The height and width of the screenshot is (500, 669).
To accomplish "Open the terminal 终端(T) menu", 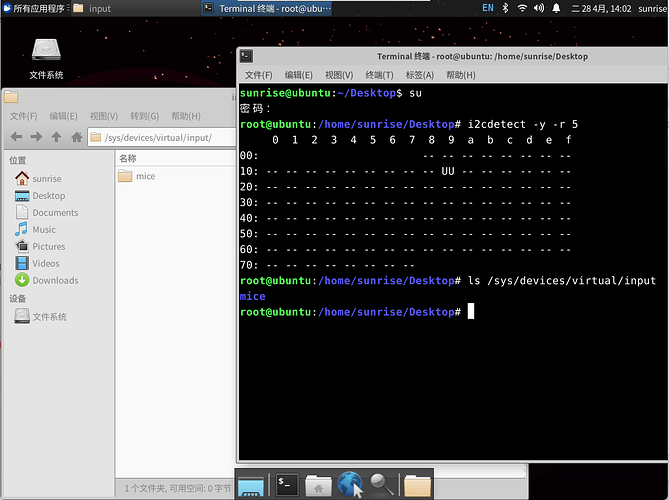I will point(379,75).
